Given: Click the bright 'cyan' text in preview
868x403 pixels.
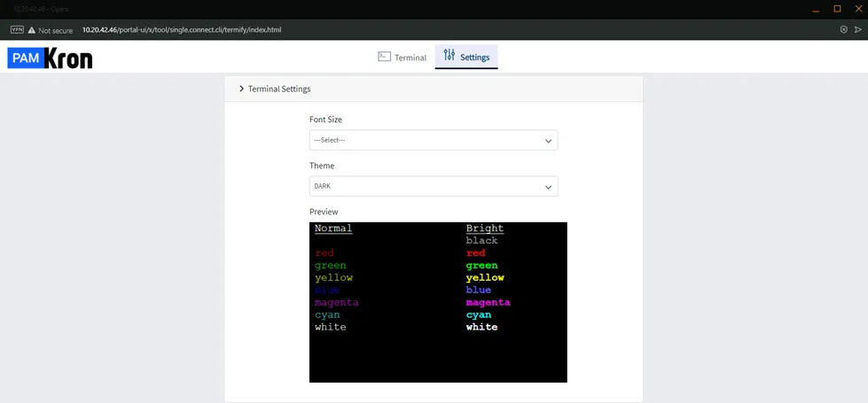Looking at the screenshot, I should (479, 314).
